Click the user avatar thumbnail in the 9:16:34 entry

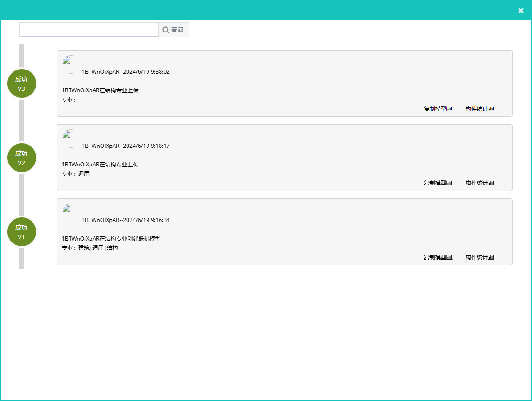[71, 213]
